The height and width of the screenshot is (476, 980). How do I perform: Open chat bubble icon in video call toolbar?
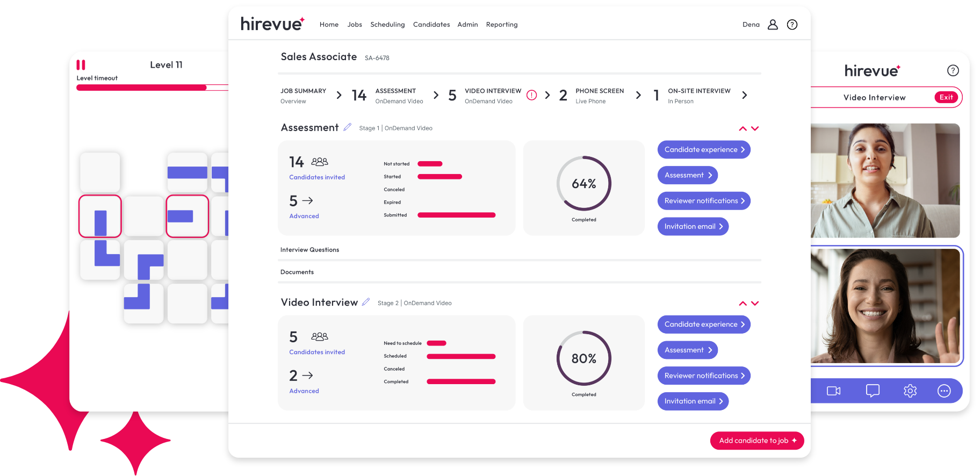coord(873,391)
